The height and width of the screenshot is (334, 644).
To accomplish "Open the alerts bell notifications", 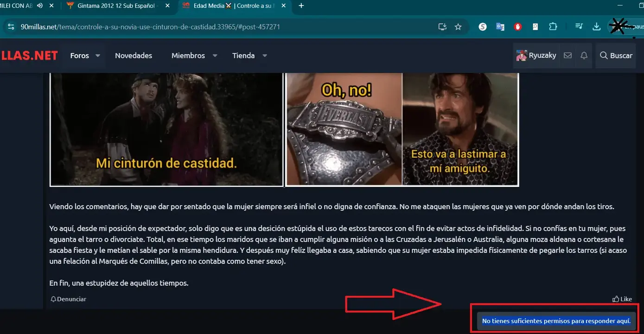I will [584, 56].
